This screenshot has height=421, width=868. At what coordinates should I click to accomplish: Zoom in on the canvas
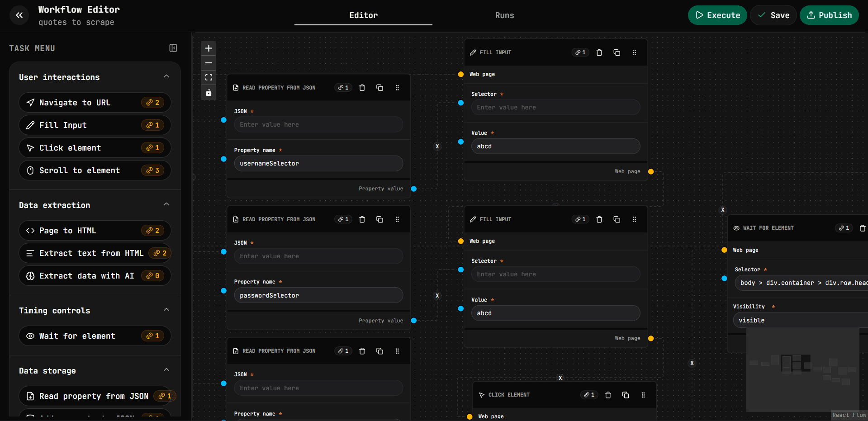(x=209, y=48)
